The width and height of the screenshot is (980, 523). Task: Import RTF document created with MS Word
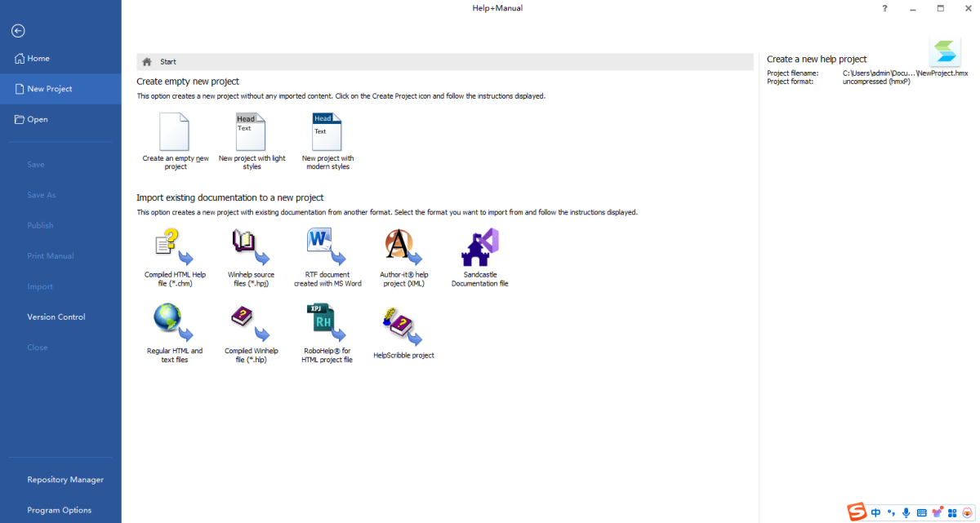[327, 248]
